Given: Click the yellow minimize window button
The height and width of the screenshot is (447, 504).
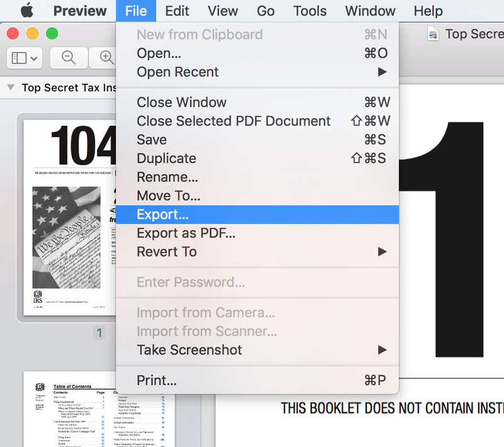Looking at the screenshot, I should [x=33, y=33].
